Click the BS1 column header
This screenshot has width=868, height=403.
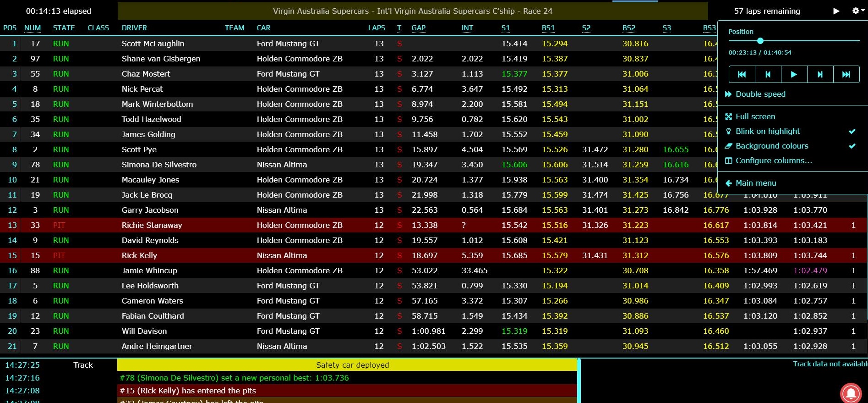coord(548,28)
